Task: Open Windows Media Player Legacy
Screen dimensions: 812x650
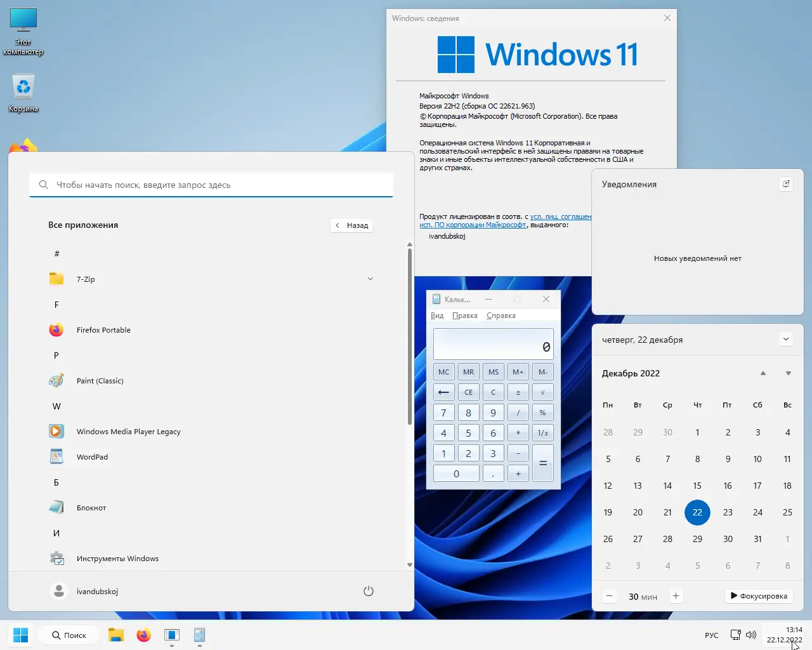Action: [128, 431]
